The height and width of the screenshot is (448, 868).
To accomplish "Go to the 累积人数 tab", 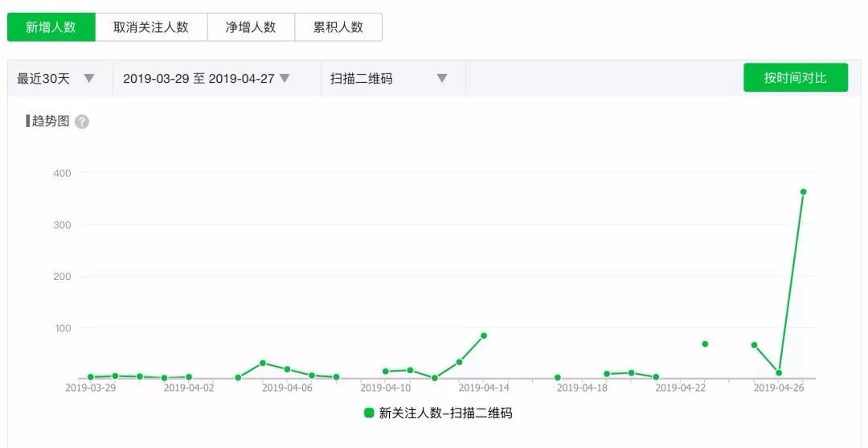I will pyautogui.click(x=338, y=27).
